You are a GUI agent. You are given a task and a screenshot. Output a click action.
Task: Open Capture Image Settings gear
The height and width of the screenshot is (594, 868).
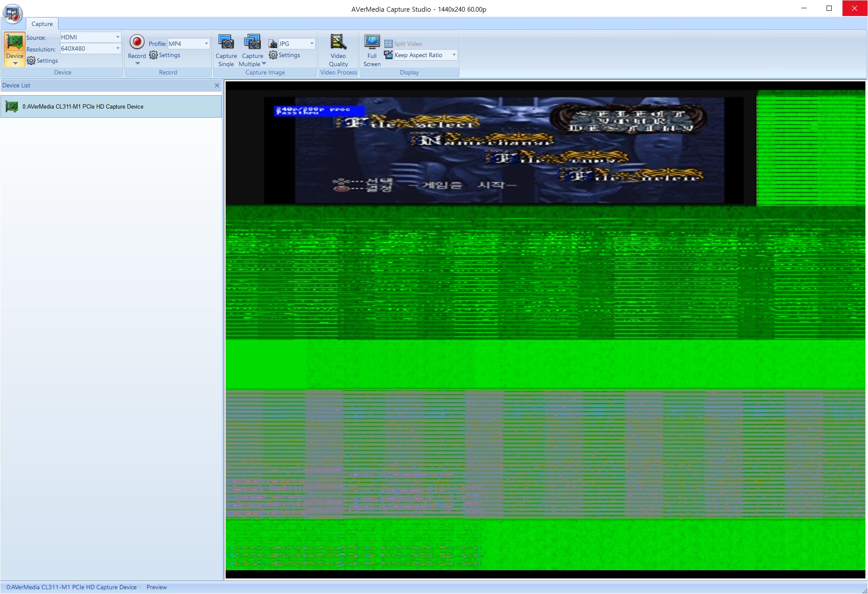click(x=284, y=55)
